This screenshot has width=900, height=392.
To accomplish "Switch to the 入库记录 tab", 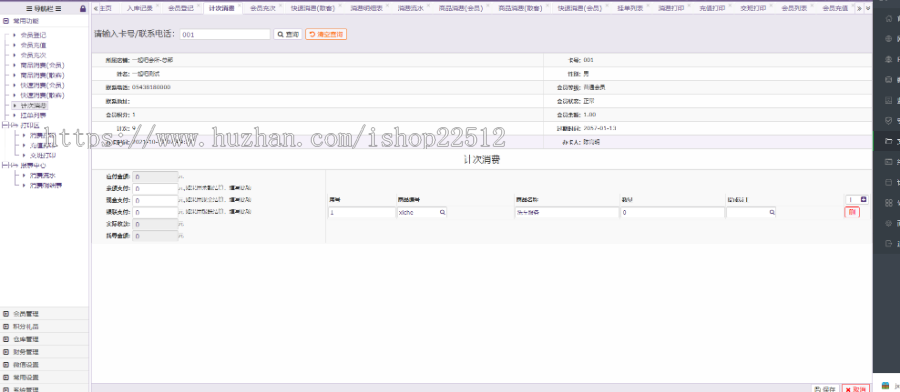I will [x=140, y=9].
